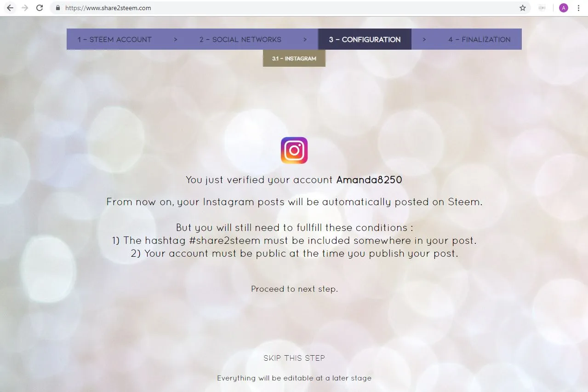Click the greyed extension icon in toolbar
This screenshot has height=392, width=588.
pos(542,8)
